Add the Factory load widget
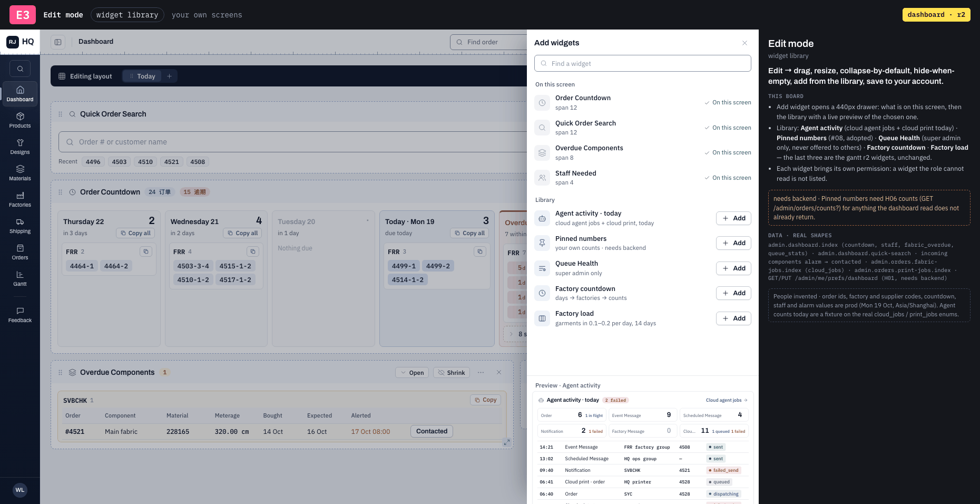The image size is (980, 504). pos(733,318)
